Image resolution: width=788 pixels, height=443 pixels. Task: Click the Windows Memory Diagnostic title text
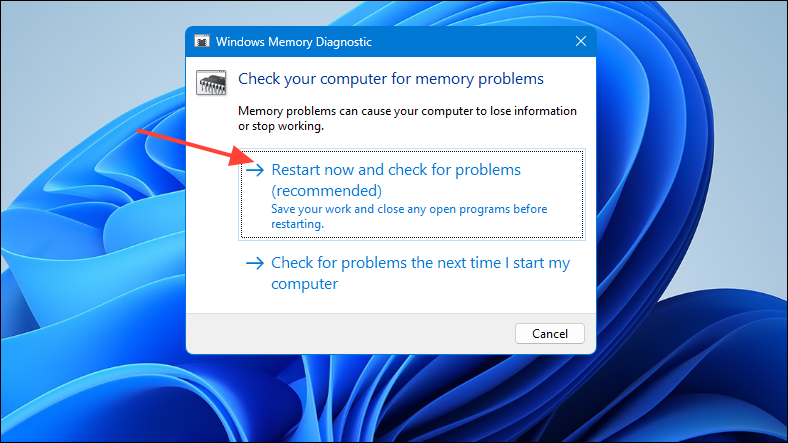point(293,42)
